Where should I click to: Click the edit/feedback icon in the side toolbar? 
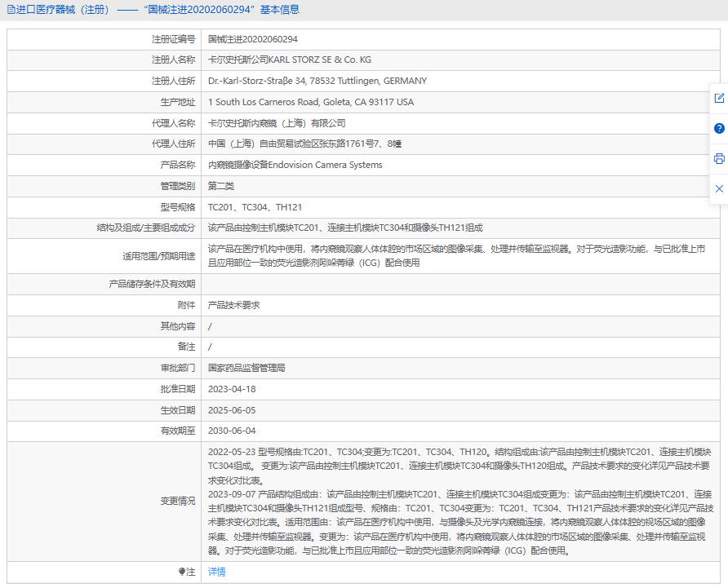(x=719, y=98)
